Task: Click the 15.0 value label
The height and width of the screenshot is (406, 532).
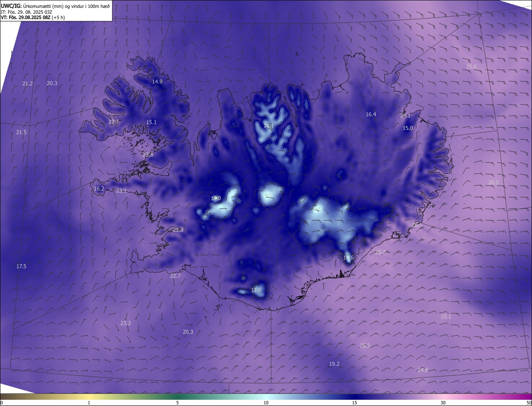Action: click(408, 128)
